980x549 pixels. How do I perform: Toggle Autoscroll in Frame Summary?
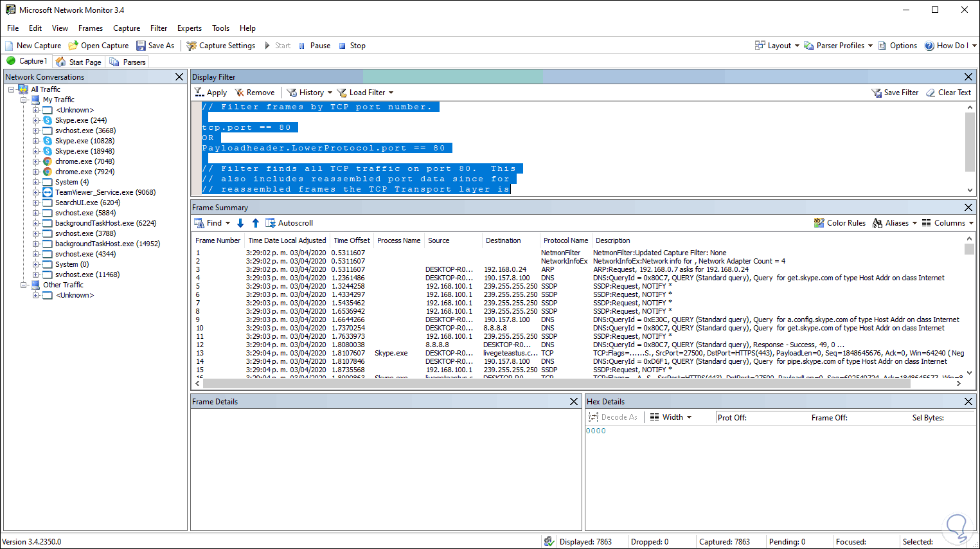289,223
